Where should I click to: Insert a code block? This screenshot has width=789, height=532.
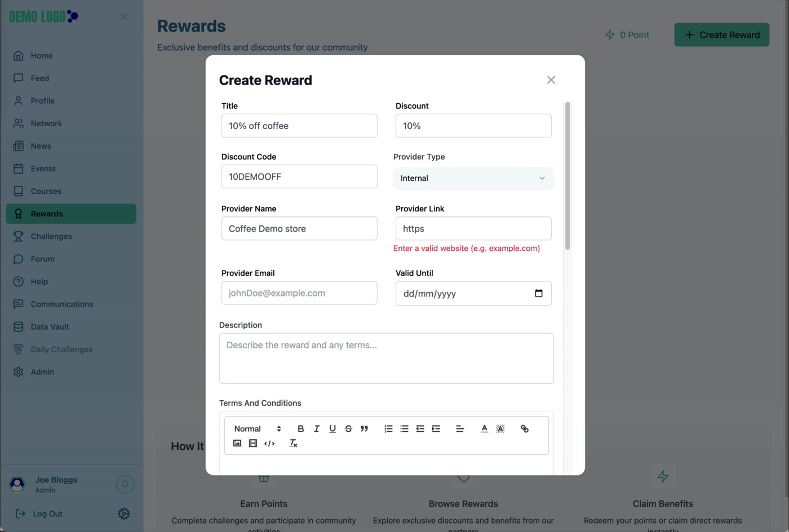(x=269, y=444)
